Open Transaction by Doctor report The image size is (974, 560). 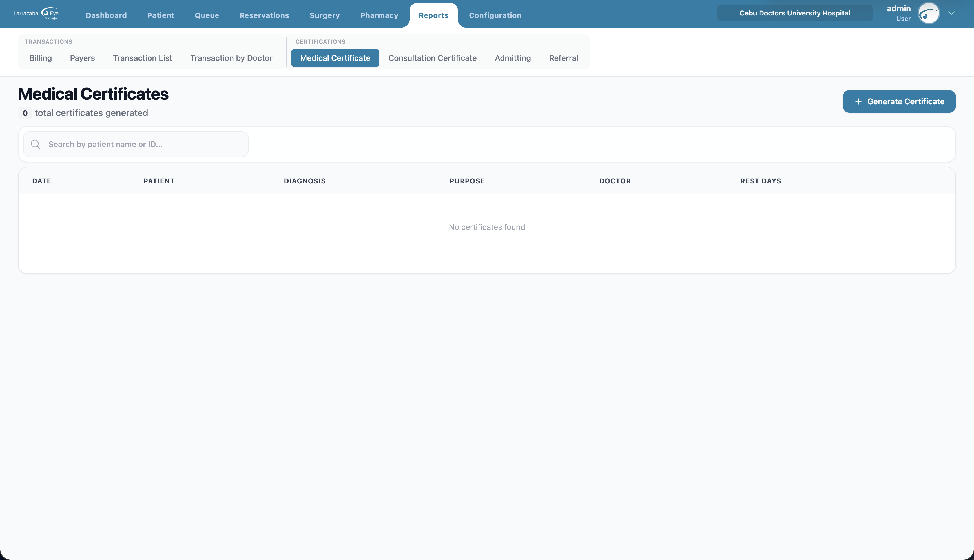coord(231,58)
